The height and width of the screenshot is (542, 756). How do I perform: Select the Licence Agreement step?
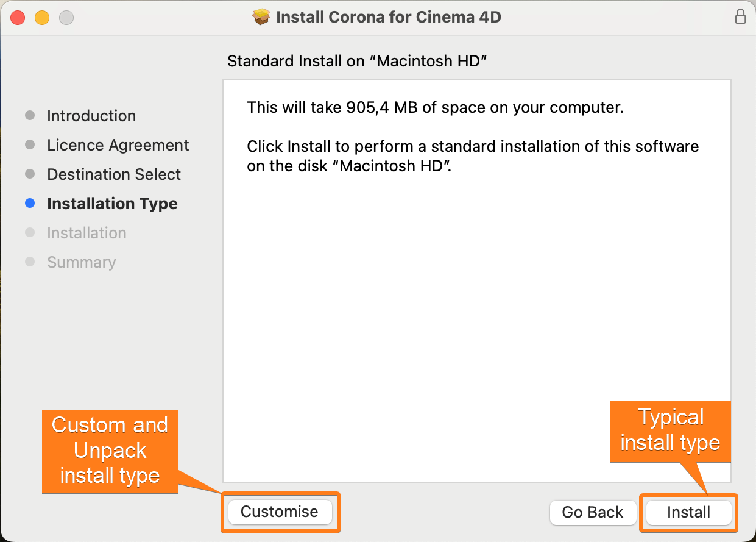[x=118, y=145]
